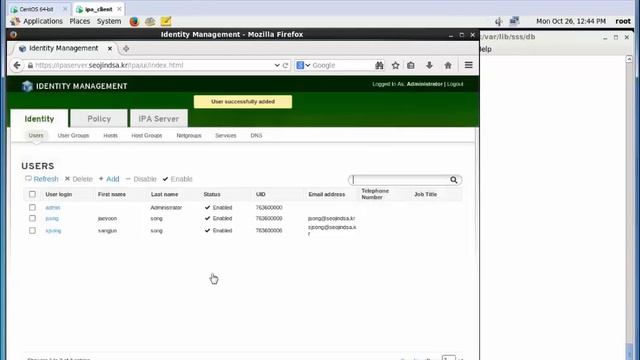Click the mail launcher icon beside Firefox
This screenshot has width=640, height=360.
tap(150, 21)
